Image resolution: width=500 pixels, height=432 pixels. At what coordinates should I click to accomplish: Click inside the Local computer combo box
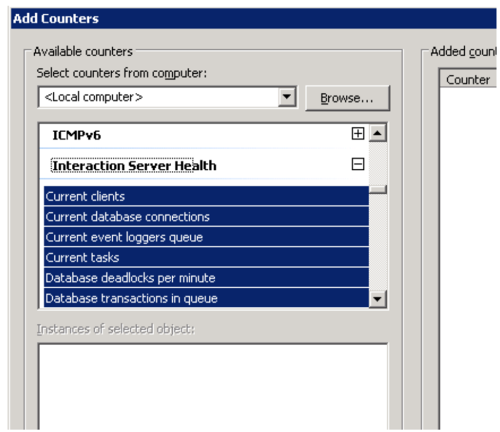pyautogui.click(x=158, y=97)
